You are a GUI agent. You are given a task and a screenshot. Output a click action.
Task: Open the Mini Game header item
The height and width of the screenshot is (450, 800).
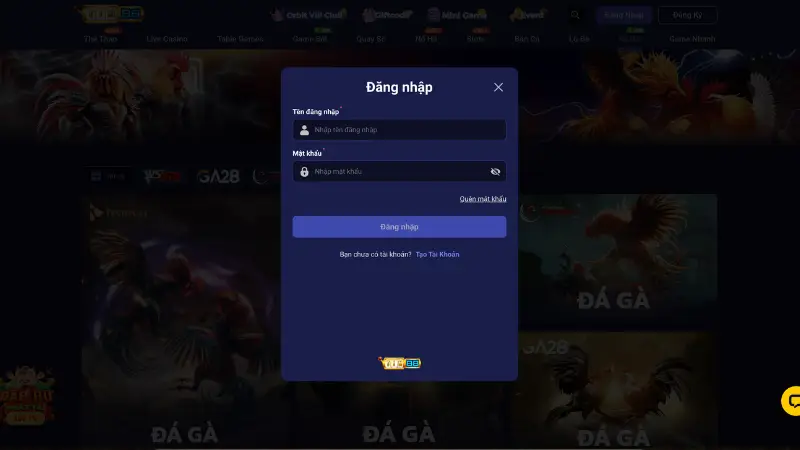[457, 15]
